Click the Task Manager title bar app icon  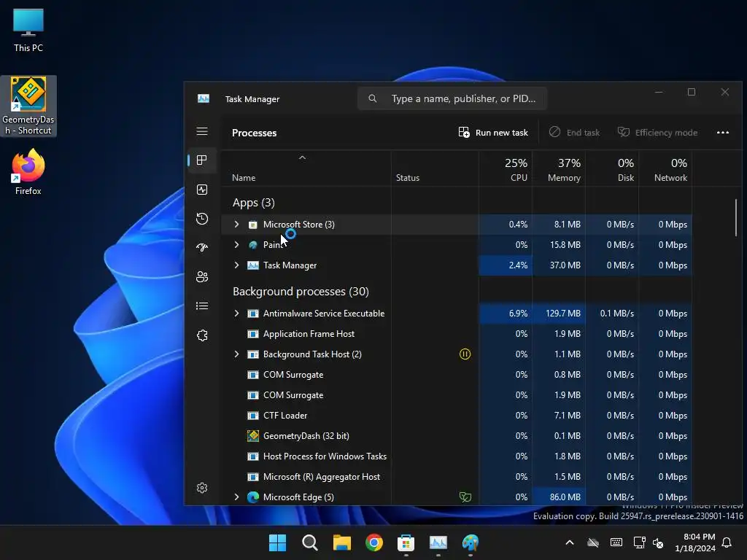[204, 98]
